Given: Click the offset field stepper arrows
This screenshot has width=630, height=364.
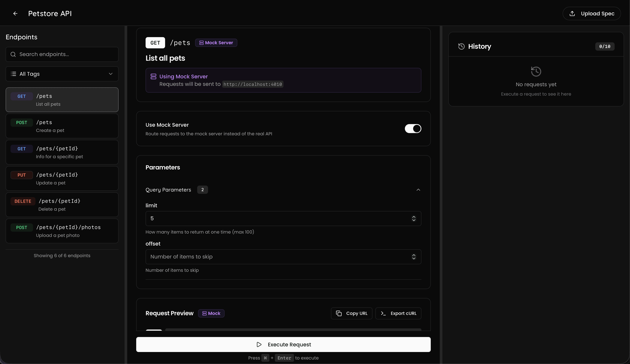Looking at the screenshot, I should click(414, 257).
